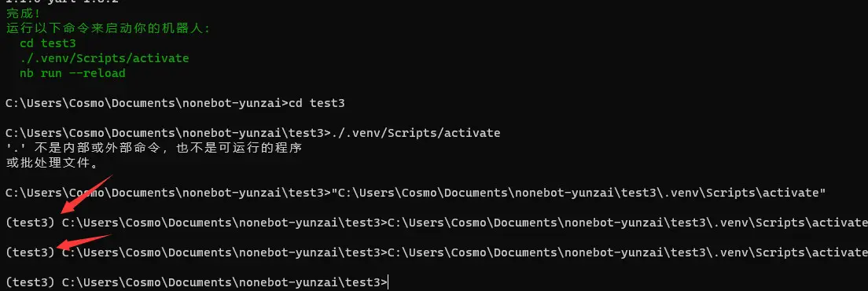Screen dimensions: 868x291
Task: Click the upper red arrow annotation
Action: click(87, 193)
